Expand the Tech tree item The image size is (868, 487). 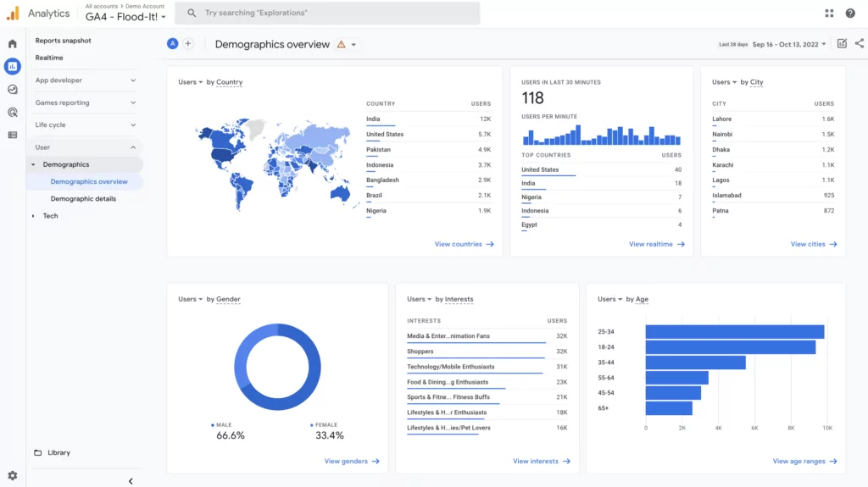click(34, 216)
